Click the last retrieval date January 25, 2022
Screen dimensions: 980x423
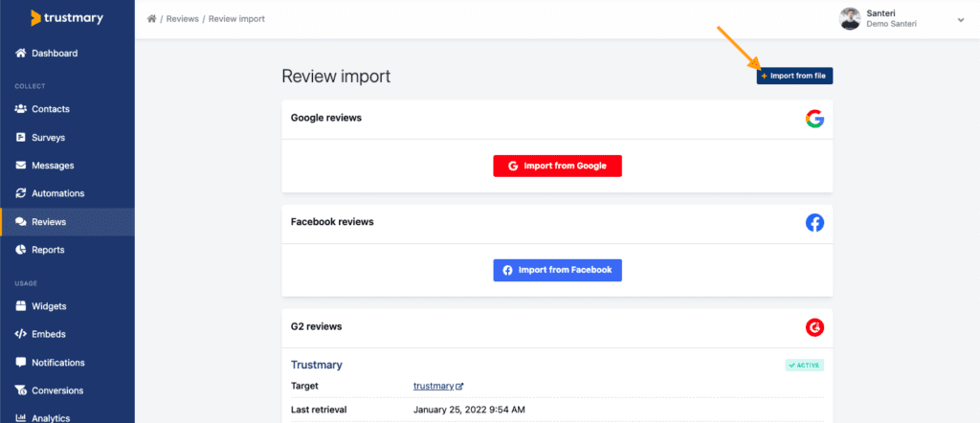(469, 411)
